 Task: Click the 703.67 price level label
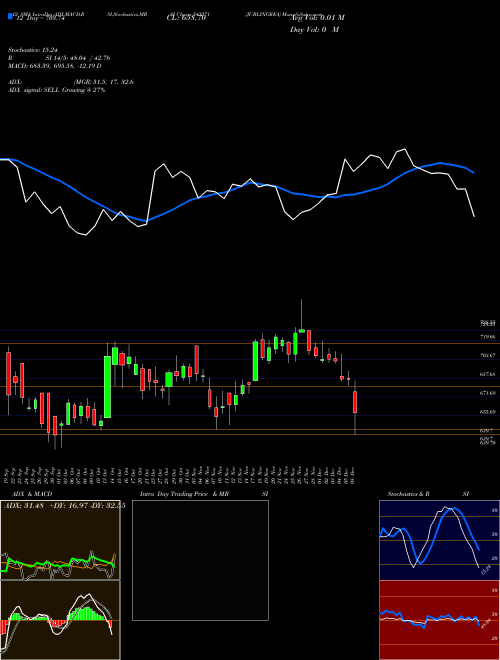[488, 355]
